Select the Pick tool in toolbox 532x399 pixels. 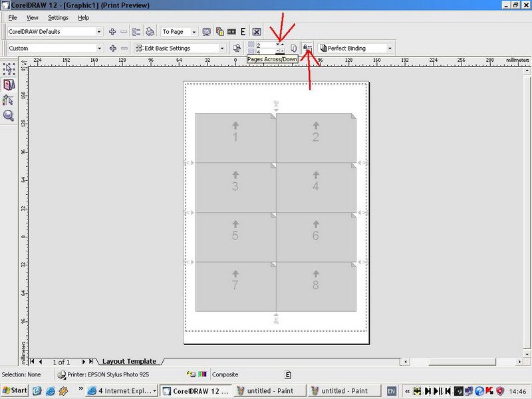(9, 68)
